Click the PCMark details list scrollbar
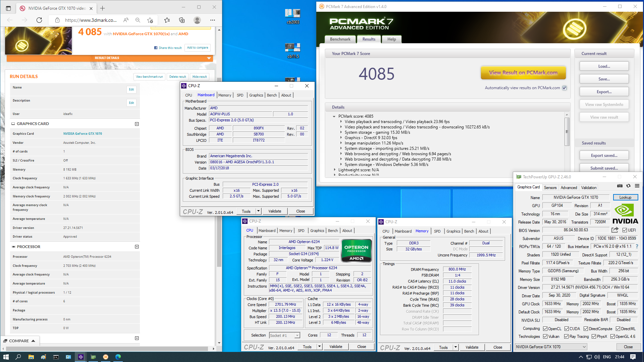Screen dimensions: 644x362 pos(567,131)
